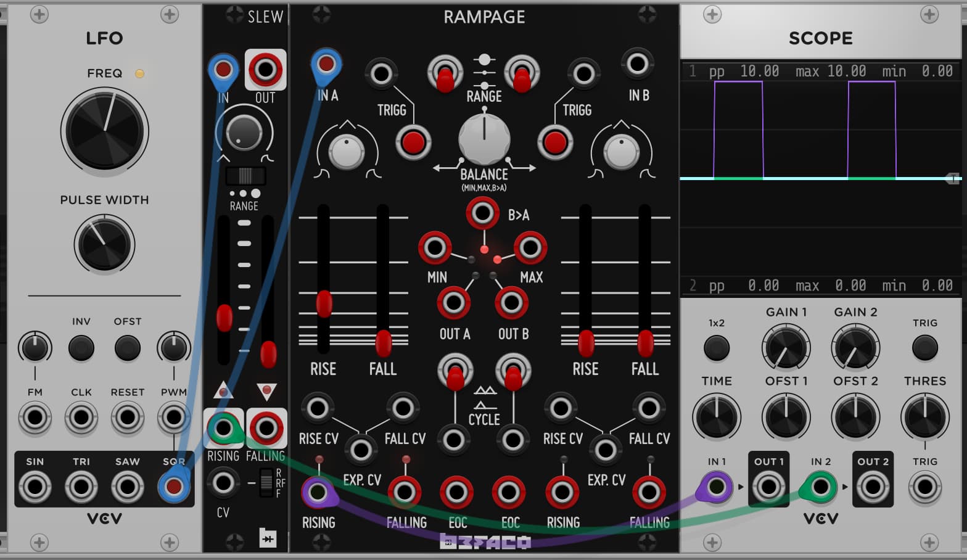
Task: Click the right Rampage RISE slider handle
Action: (586, 344)
